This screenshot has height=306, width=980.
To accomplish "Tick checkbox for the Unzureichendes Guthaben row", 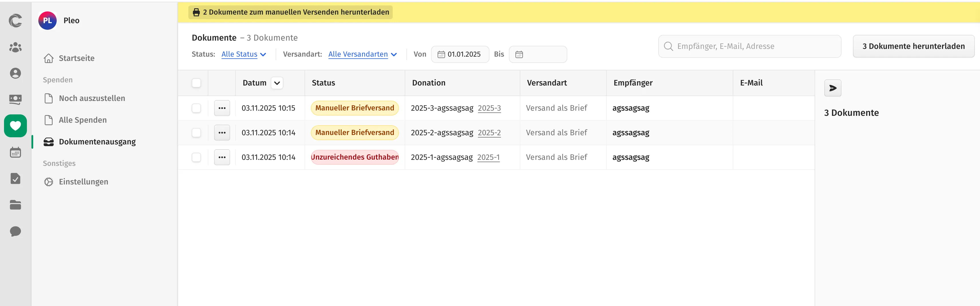I will tap(196, 157).
